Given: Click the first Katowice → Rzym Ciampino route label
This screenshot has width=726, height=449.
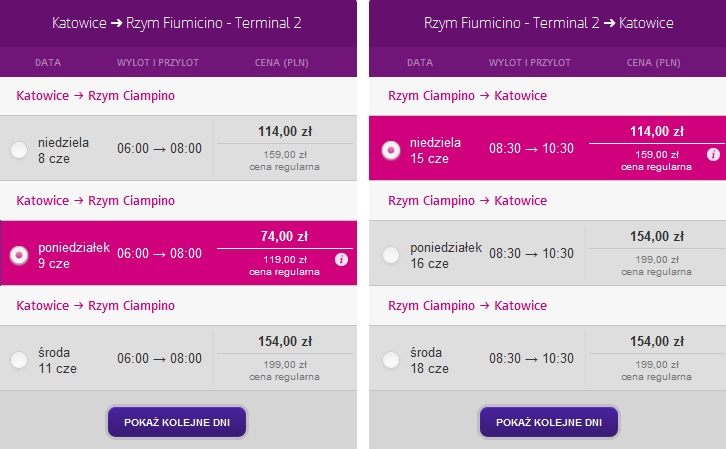Looking at the screenshot, I should (x=95, y=96).
